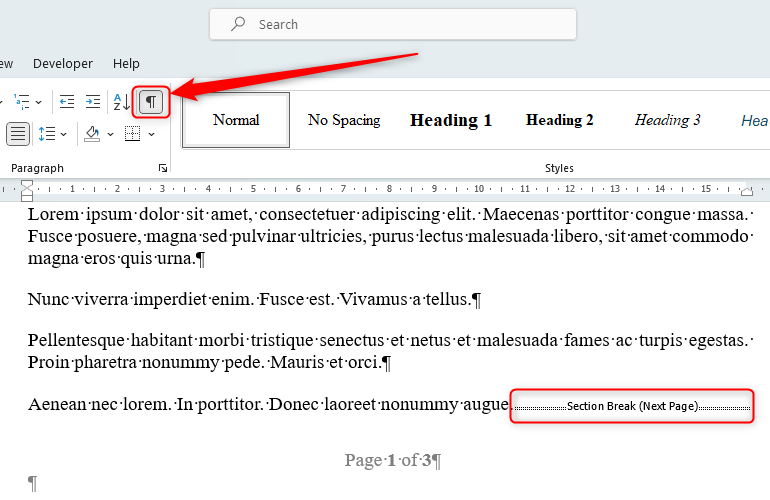This screenshot has width=770, height=500.
Task: Click the multilevel list icon
Action: [22, 102]
